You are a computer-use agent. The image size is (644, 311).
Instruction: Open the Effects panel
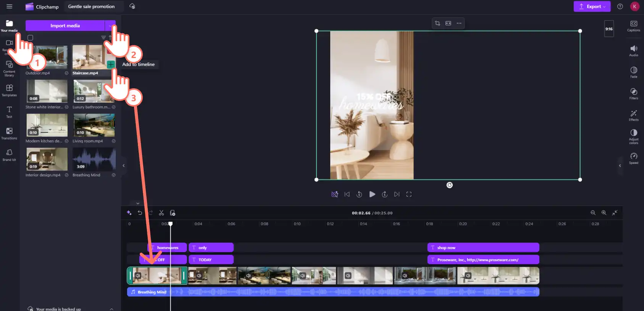click(x=634, y=115)
